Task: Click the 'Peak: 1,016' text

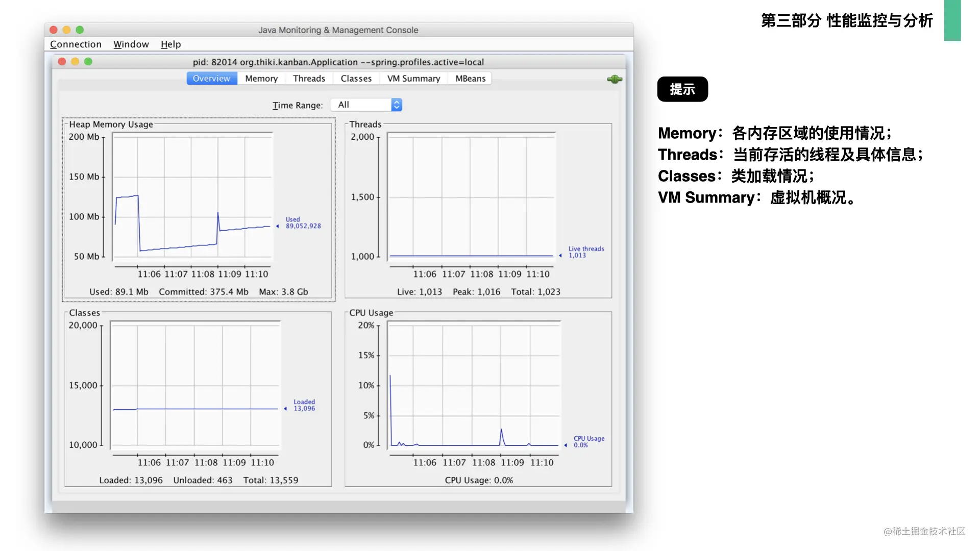Action: tap(476, 292)
